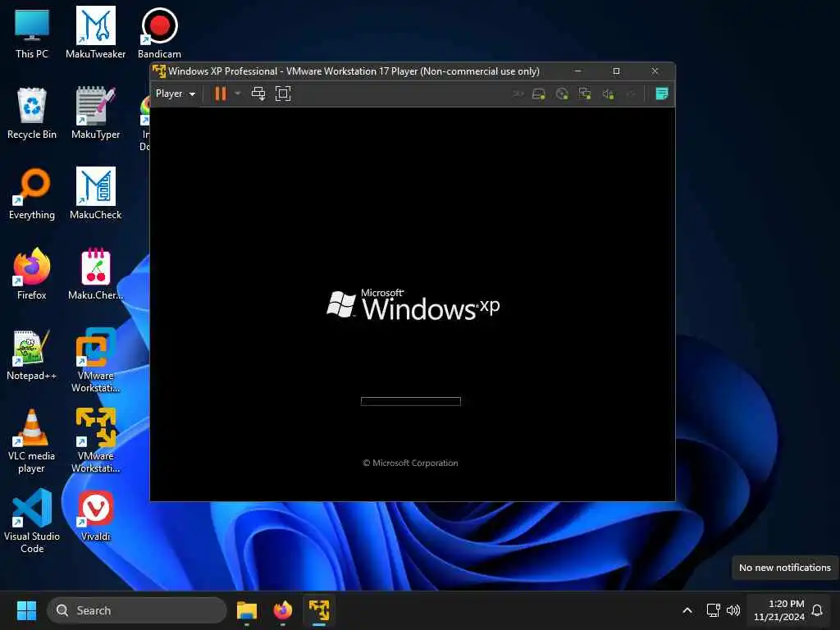Click the sound card device icon
This screenshot has height=630, width=840.
(608, 94)
